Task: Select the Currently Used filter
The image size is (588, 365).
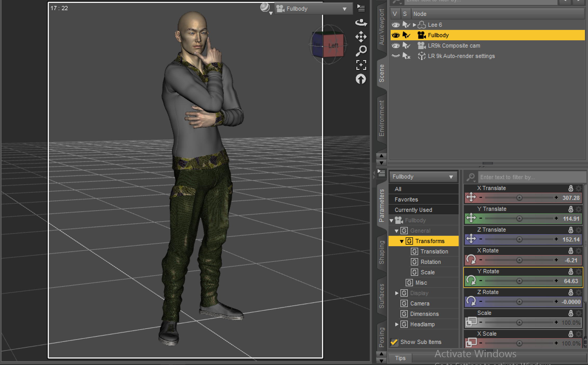Action: pyautogui.click(x=413, y=210)
